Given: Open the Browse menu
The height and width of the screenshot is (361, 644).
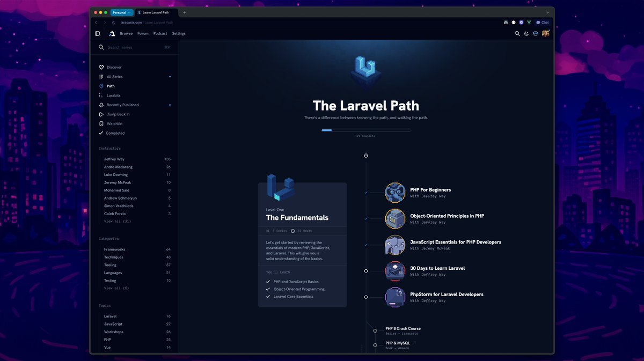Looking at the screenshot, I should (x=126, y=33).
